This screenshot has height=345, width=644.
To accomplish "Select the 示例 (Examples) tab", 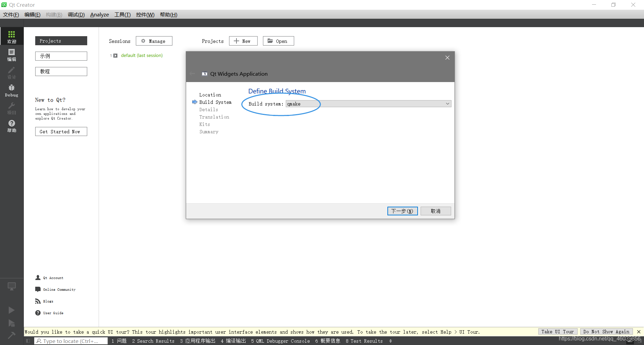I will pos(61,56).
